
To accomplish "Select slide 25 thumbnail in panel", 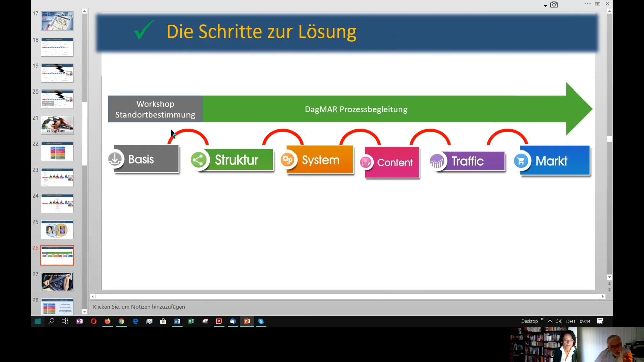I will (x=57, y=229).
